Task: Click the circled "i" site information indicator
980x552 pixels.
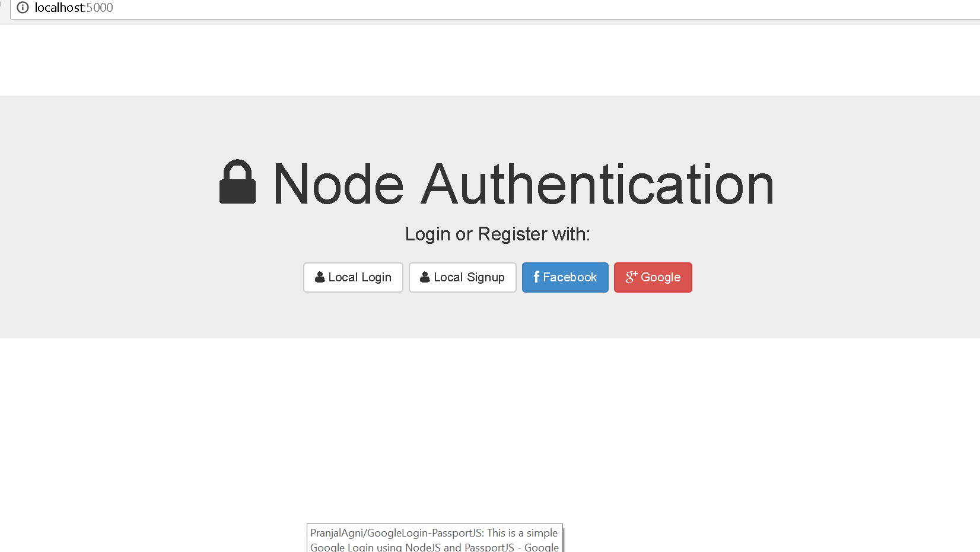Action: 23,8
